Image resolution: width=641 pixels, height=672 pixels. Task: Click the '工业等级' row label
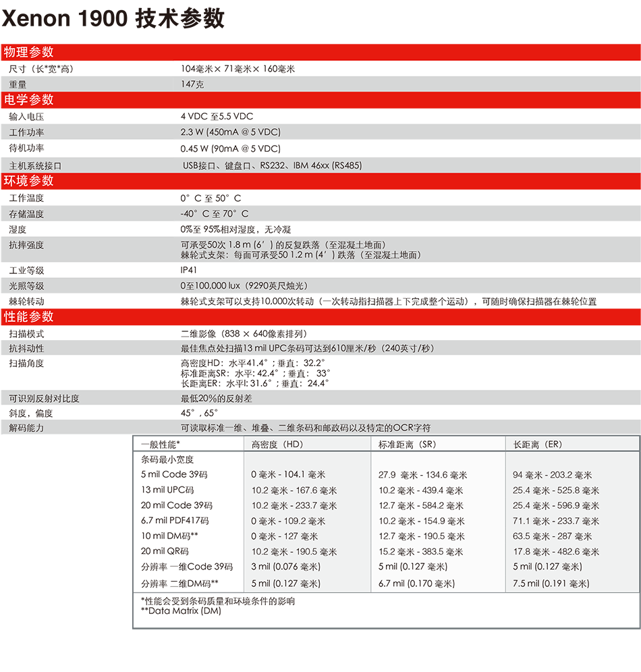click(26, 271)
